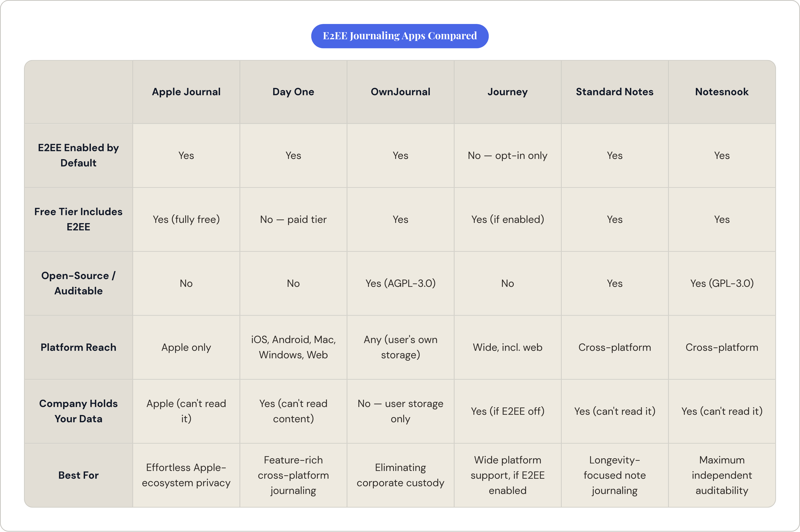800x532 pixels.
Task: Click E2EE default 'Yes' under Standard Notes
Action: (615, 156)
